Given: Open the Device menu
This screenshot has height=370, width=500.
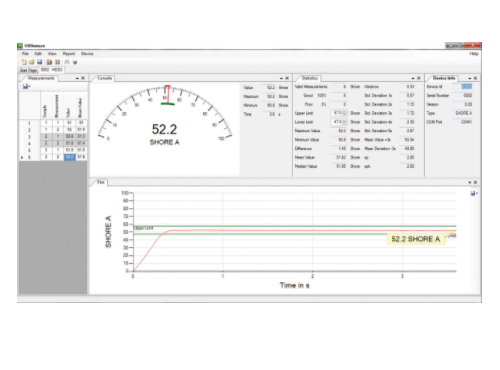Looking at the screenshot, I should tap(87, 54).
